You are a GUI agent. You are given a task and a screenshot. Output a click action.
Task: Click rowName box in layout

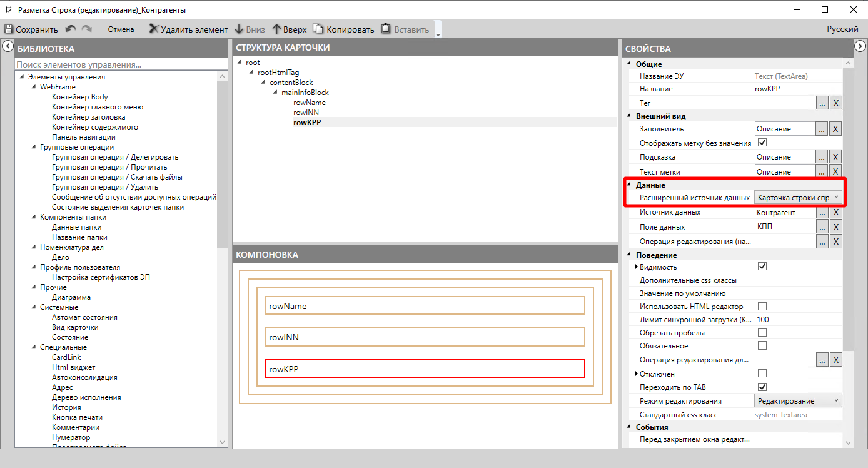(x=425, y=305)
